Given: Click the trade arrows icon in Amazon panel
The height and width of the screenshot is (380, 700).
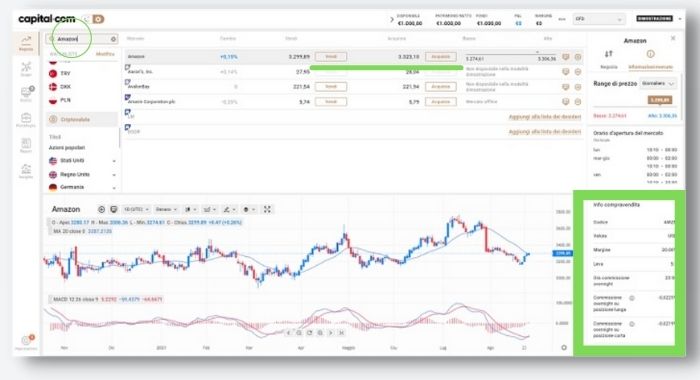Looking at the screenshot, I should [608, 54].
